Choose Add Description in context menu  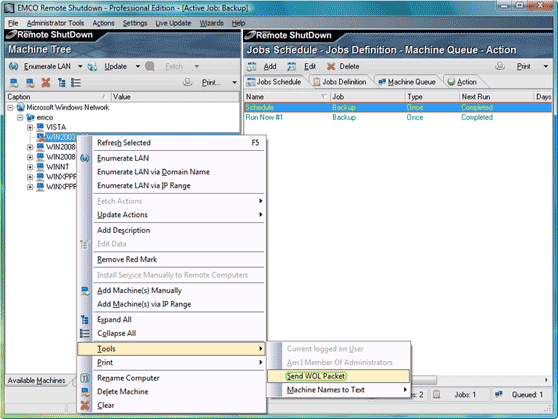click(171, 230)
